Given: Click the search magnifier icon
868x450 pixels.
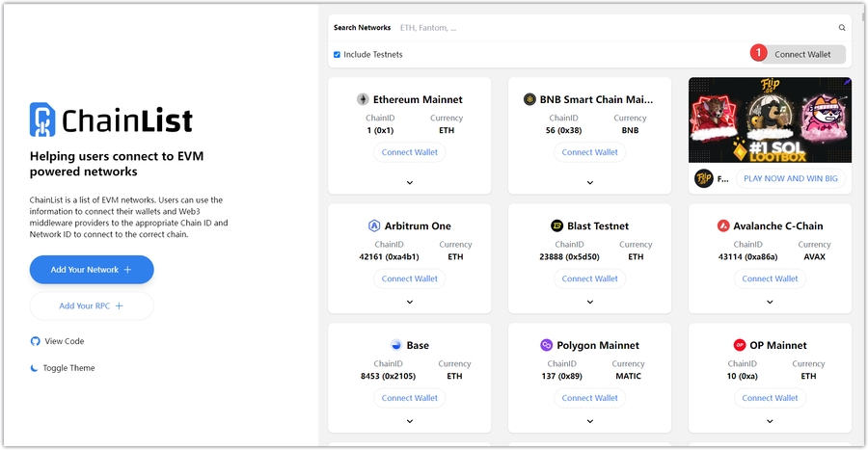Looking at the screenshot, I should click(x=841, y=28).
